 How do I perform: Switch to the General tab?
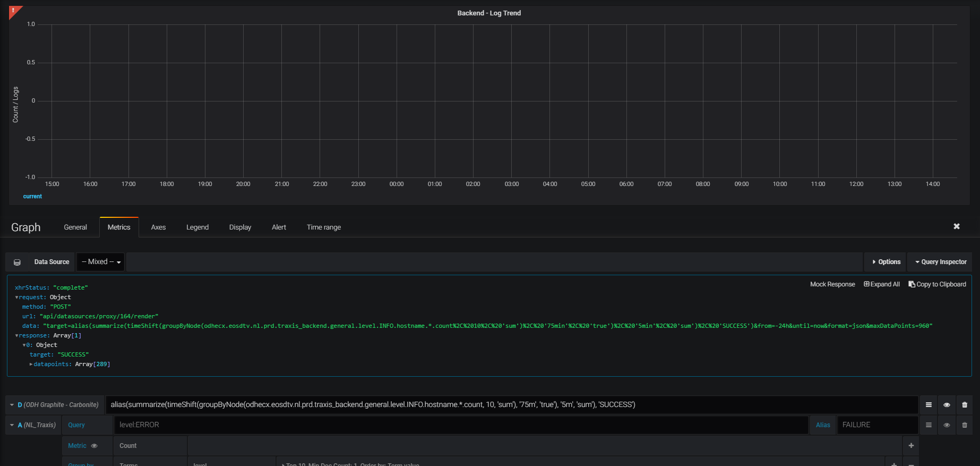pyautogui.click(x=75, y=227)
